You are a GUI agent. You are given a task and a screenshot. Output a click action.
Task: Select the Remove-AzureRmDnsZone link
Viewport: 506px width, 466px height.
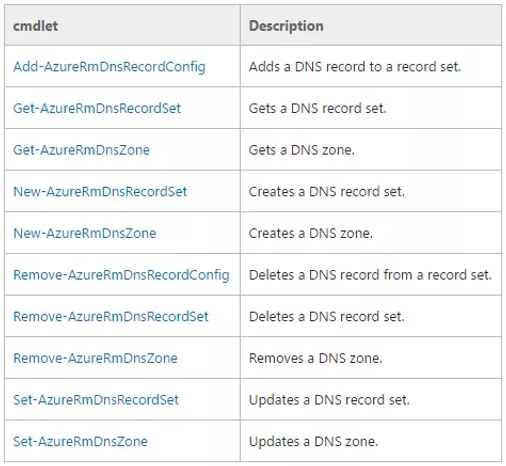(95, 358)
